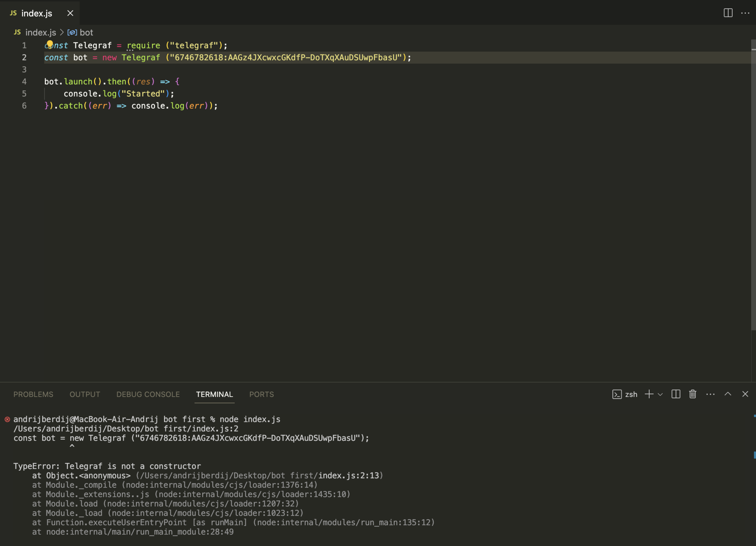Kill terminal using trash icon
The image size is (756, 546).
pyautogui.click(x=693, y=394)
